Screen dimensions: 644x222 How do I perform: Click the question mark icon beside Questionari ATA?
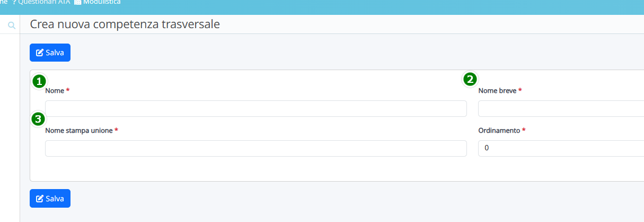[x=14, y=2]
